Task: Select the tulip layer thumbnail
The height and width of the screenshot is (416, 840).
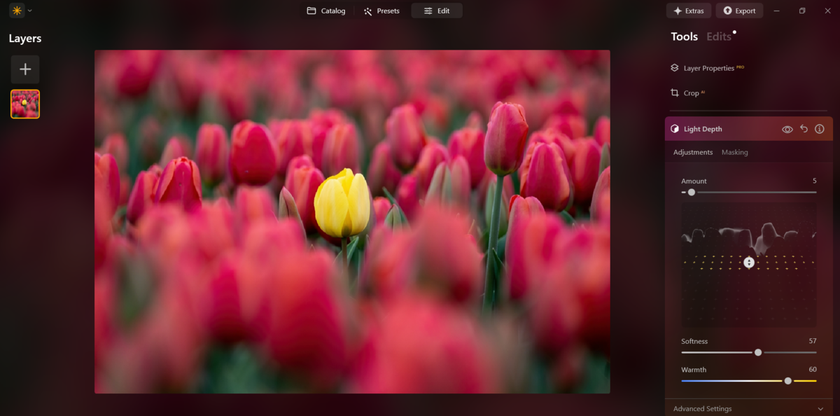Action: click(25, 104)
